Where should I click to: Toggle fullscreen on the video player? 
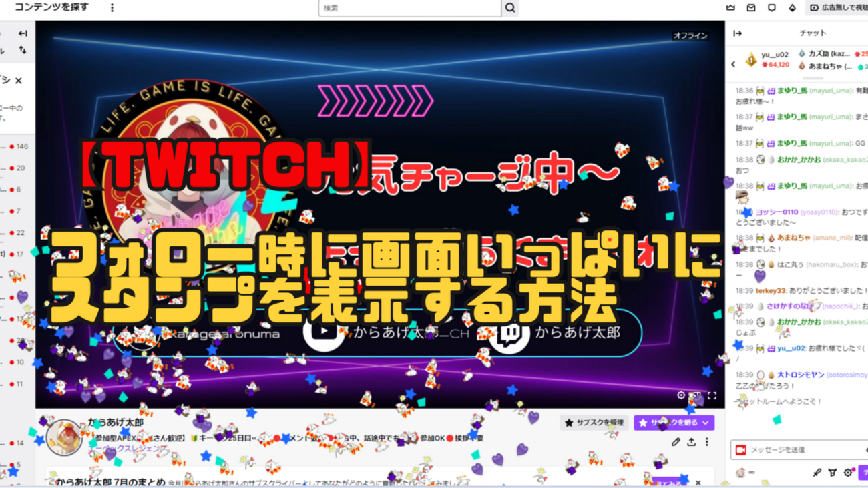coord(712,395)
